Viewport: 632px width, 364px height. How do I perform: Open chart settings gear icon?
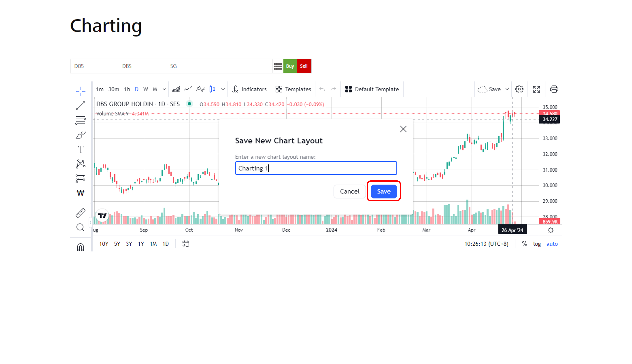(519, 89)
